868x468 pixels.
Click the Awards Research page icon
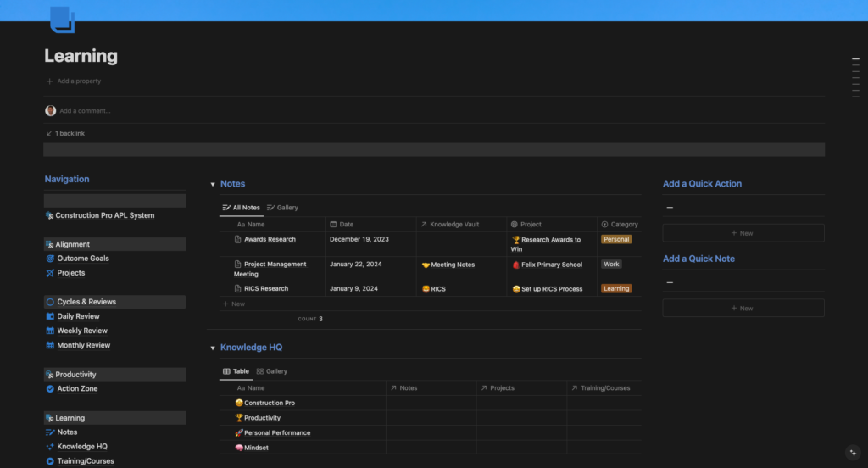click(x=238, y=240)
